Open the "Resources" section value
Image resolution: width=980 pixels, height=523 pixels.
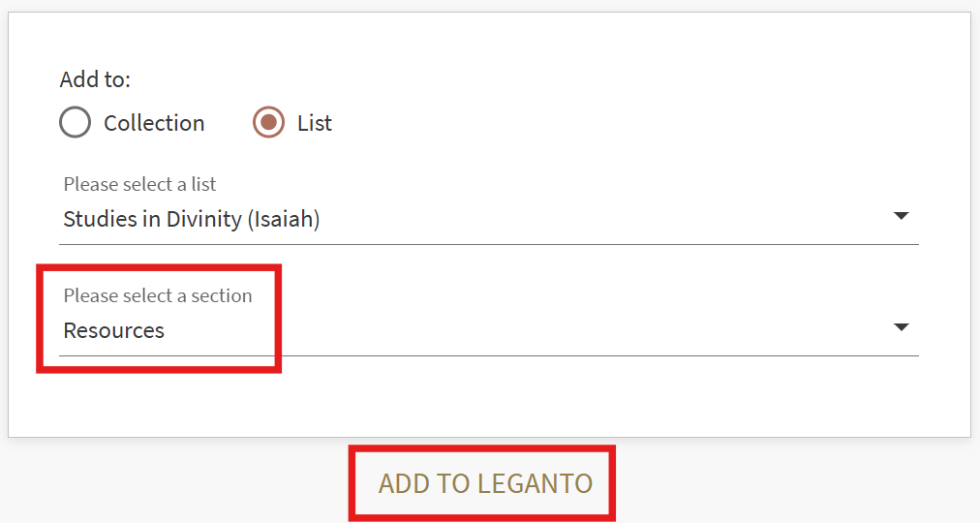coord(113,330)
